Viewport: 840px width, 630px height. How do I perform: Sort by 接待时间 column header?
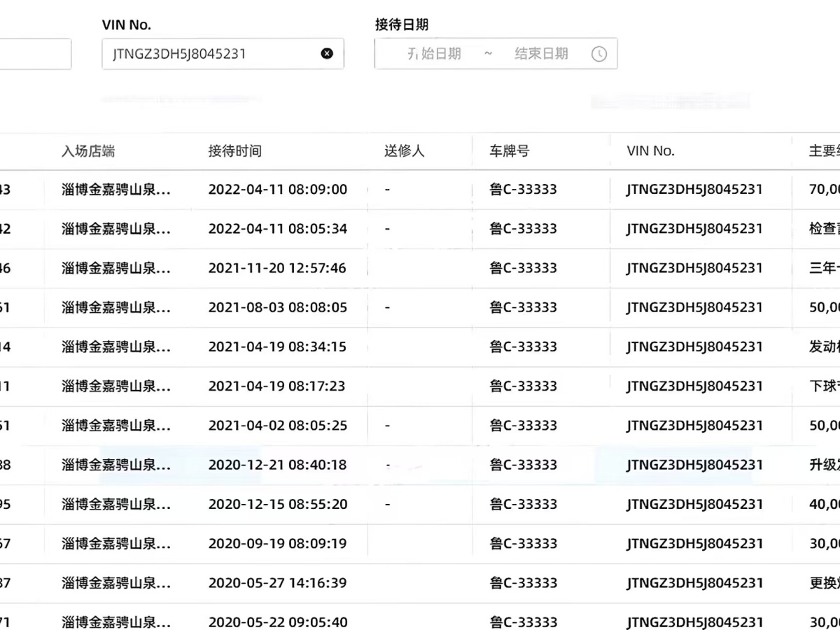click(235, 151)
